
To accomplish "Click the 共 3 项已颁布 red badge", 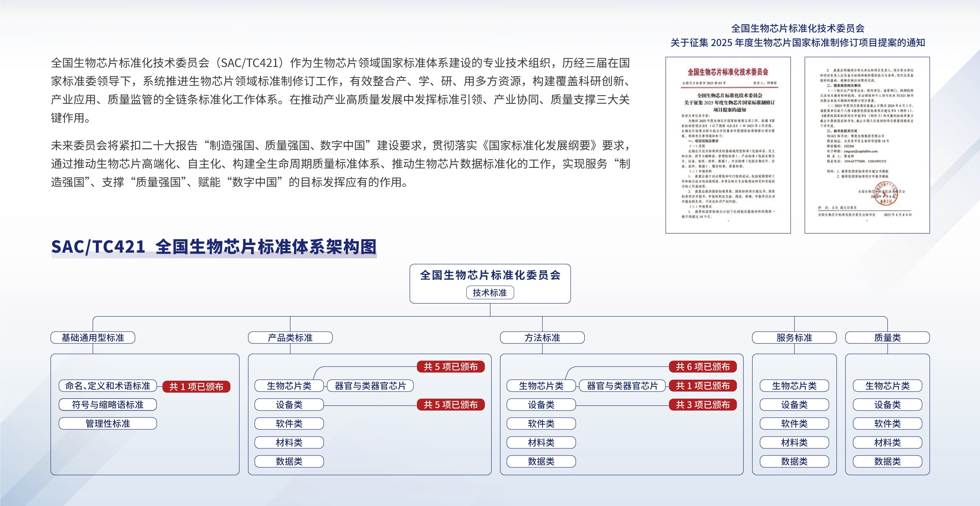I will (x=703, y=404).
